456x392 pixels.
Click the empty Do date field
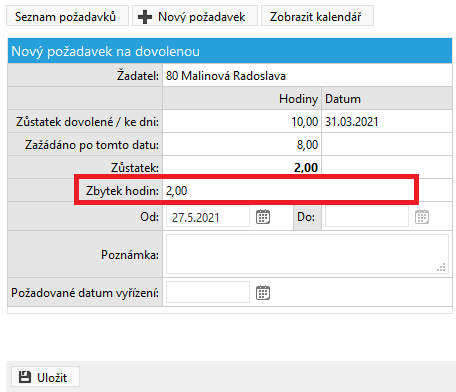[x=367, y=217]
